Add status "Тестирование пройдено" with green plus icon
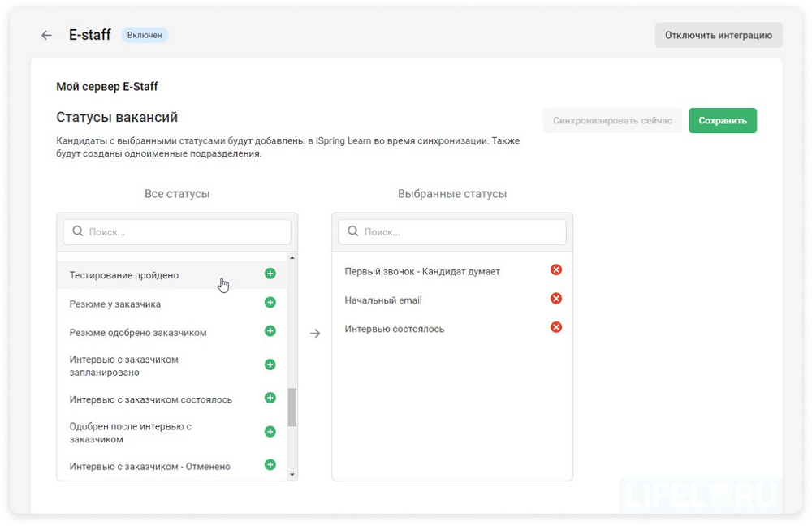 pyautogui.click(x=270, y=274)
